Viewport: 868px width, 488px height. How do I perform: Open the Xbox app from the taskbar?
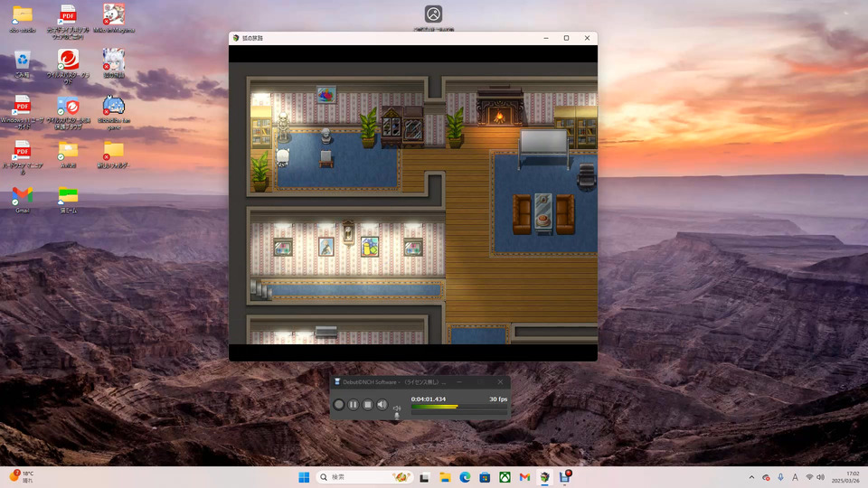point(505,477)
